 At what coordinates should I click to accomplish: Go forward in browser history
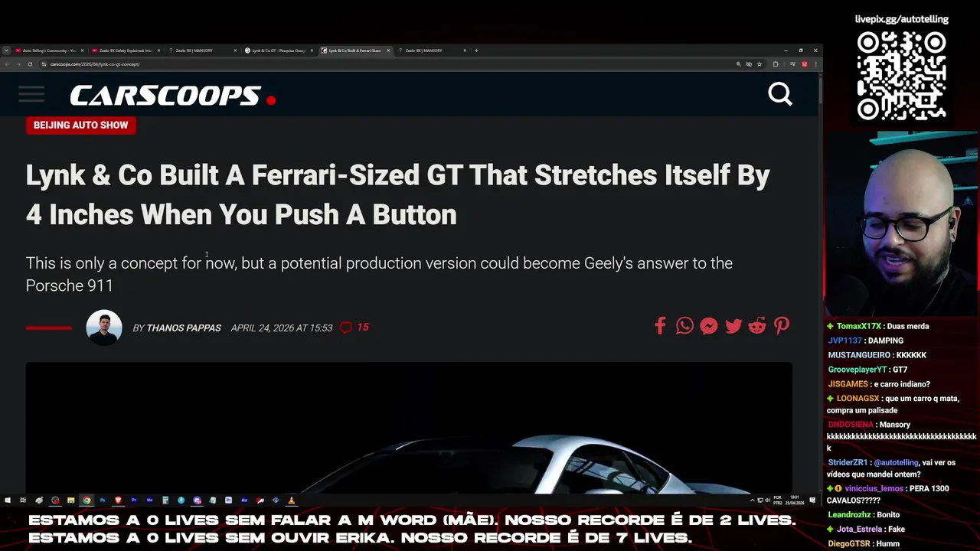(18, 64)
